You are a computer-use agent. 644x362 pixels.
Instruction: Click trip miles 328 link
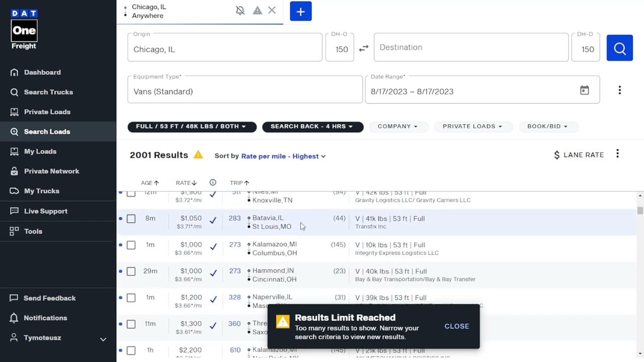tap(234, 297)
